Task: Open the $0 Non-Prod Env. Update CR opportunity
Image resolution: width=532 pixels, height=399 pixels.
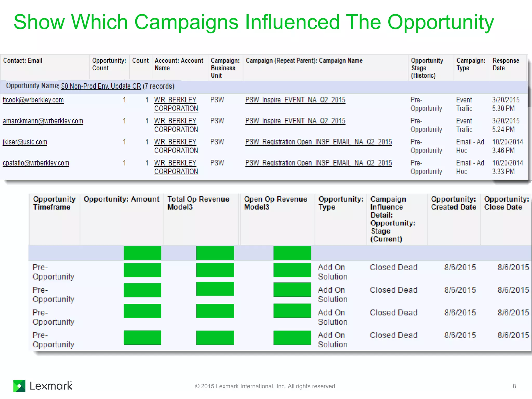Action: coord(101,86)
